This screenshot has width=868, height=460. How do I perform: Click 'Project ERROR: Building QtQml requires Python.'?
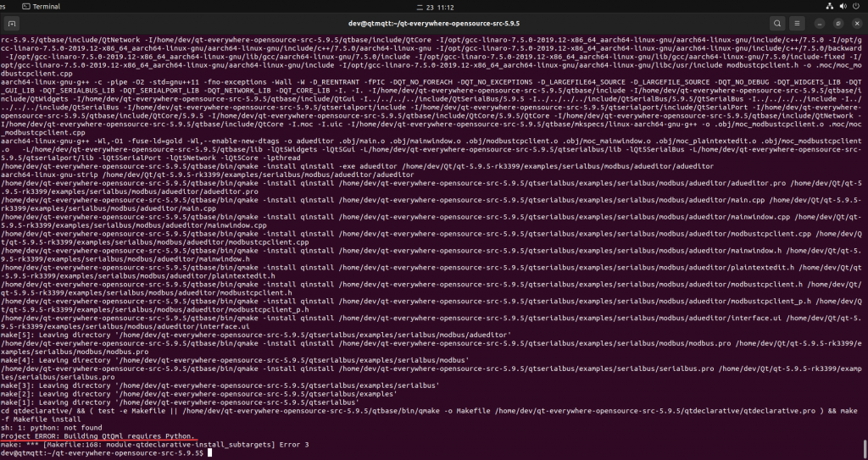98,436
